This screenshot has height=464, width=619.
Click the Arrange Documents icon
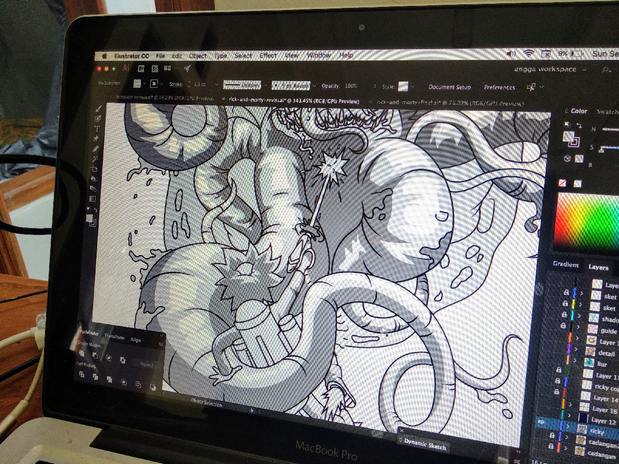click(x=168, y=68)
